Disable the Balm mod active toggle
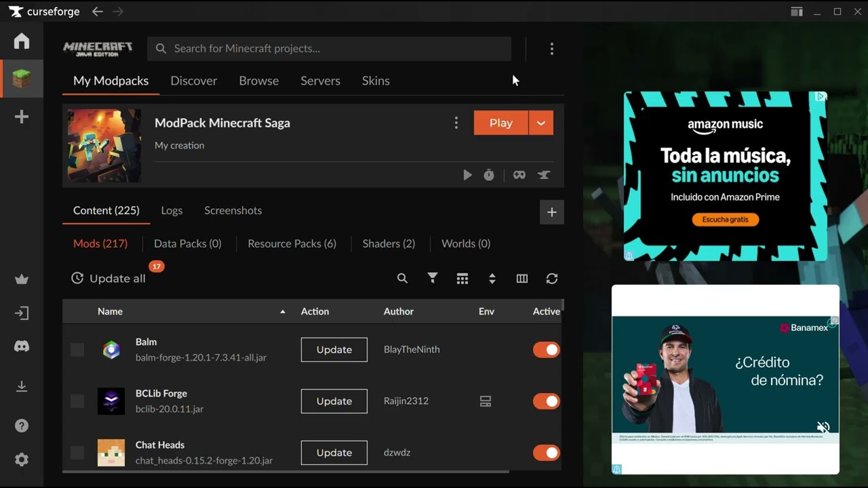Viewport: 868px width, 488px height. 546,350
